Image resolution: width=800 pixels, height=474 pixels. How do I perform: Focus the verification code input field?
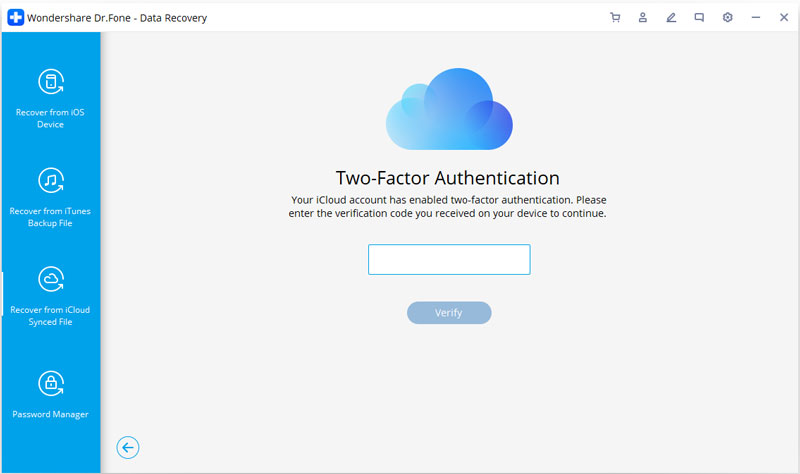pyautogui.click(x=449, y=259)
